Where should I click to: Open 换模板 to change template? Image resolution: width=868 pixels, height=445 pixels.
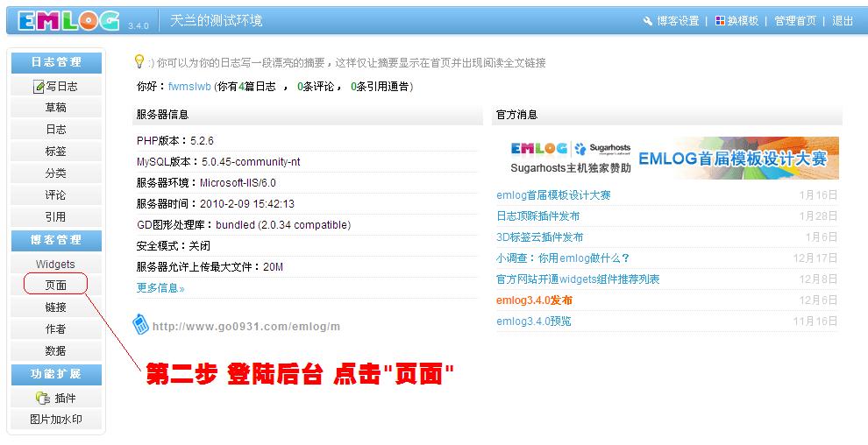(743, 21)
